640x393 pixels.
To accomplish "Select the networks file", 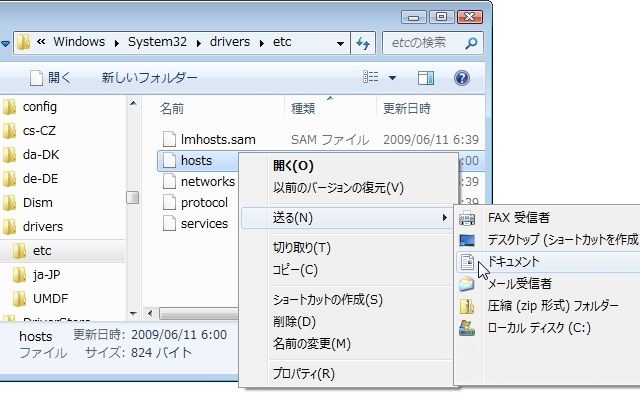I will 208,182.
